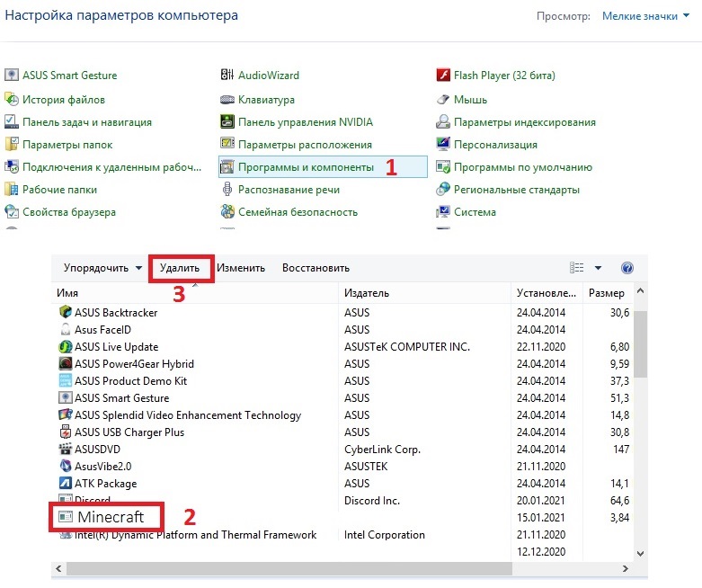Select ASUS Smart Gesture program row
The image size is (702, 588).
(343, 397)
